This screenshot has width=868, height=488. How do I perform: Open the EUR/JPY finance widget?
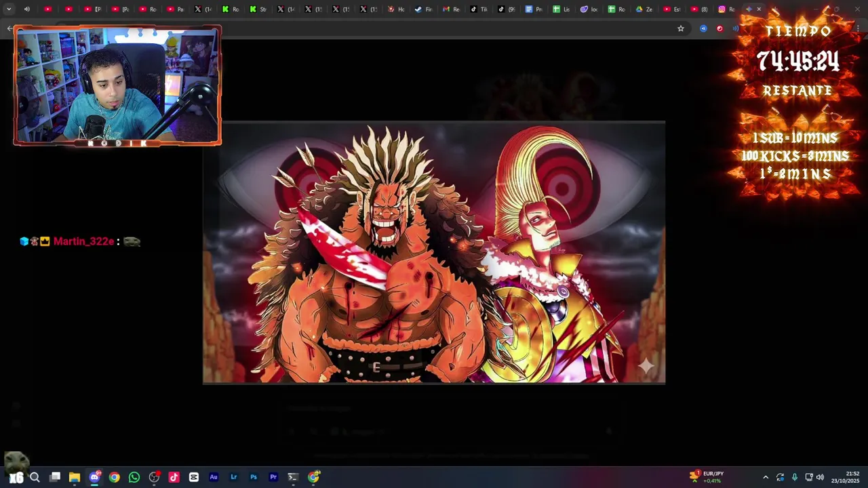[707, 477]
